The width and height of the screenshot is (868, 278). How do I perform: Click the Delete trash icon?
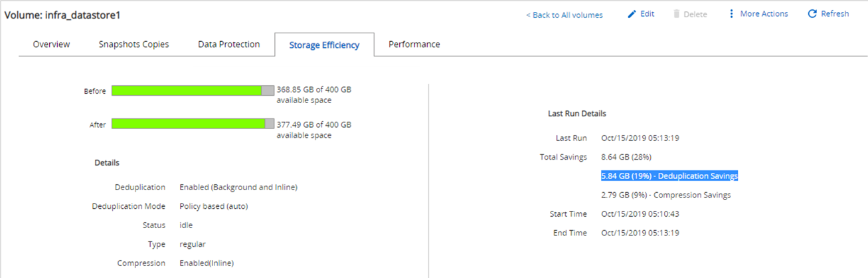click(x=677, y=14)
